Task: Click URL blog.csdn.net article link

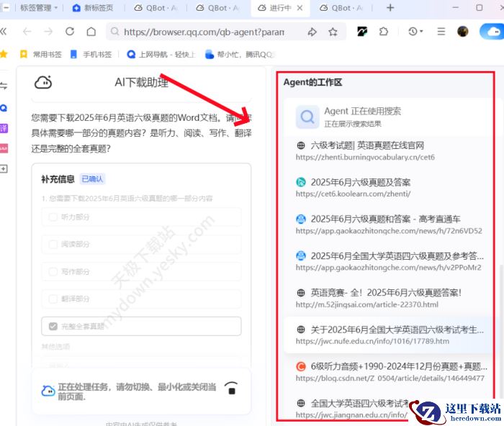Action: coord(390,378)
